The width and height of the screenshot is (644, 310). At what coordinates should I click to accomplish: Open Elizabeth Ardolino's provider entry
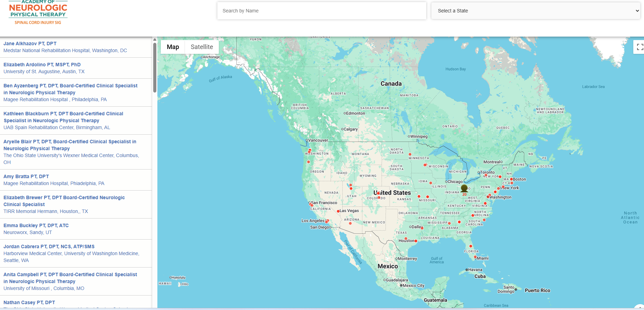[42, 65]
